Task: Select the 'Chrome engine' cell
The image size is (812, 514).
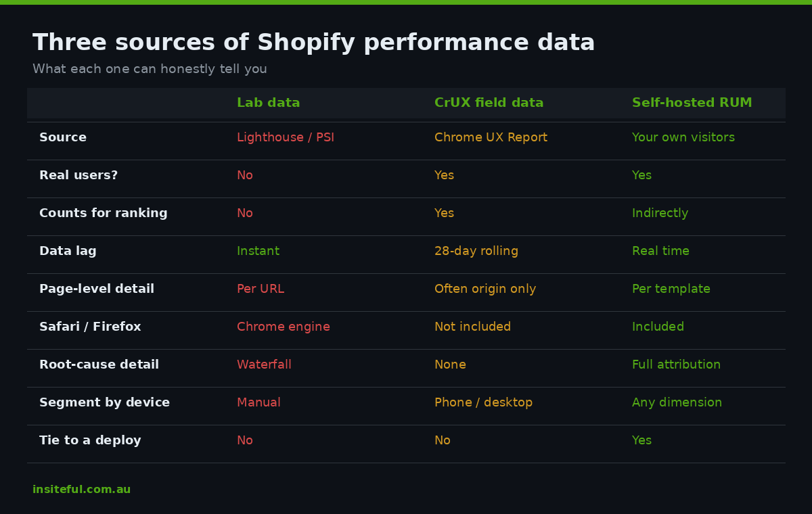Action: tap(284, 327)
